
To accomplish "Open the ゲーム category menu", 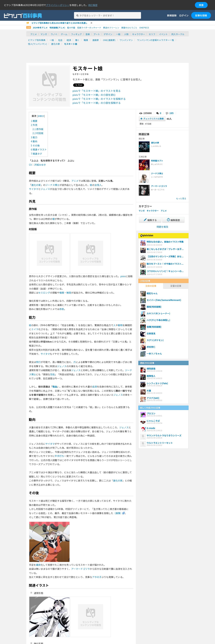I will (64, 34).
